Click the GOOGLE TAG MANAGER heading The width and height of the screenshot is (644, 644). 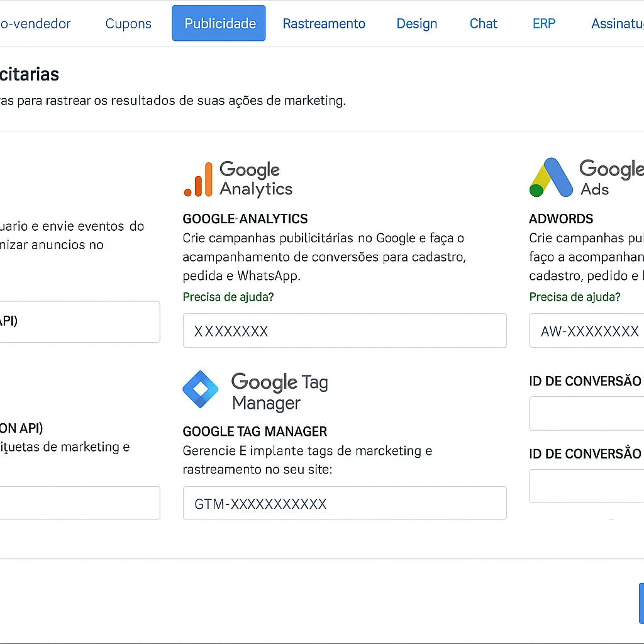(255, 431)
